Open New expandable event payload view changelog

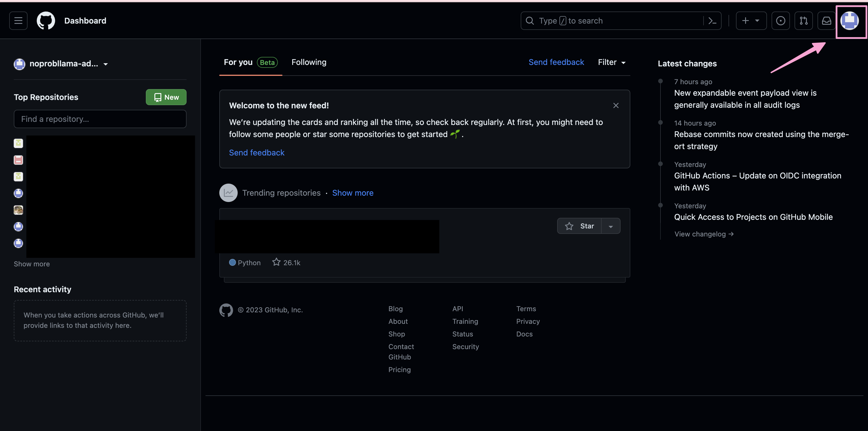click(745, 99)
